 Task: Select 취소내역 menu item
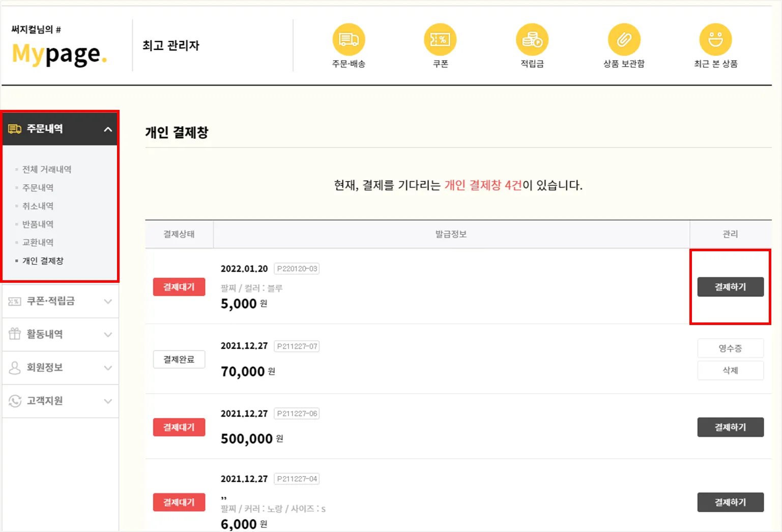click(x=38, y=206)
